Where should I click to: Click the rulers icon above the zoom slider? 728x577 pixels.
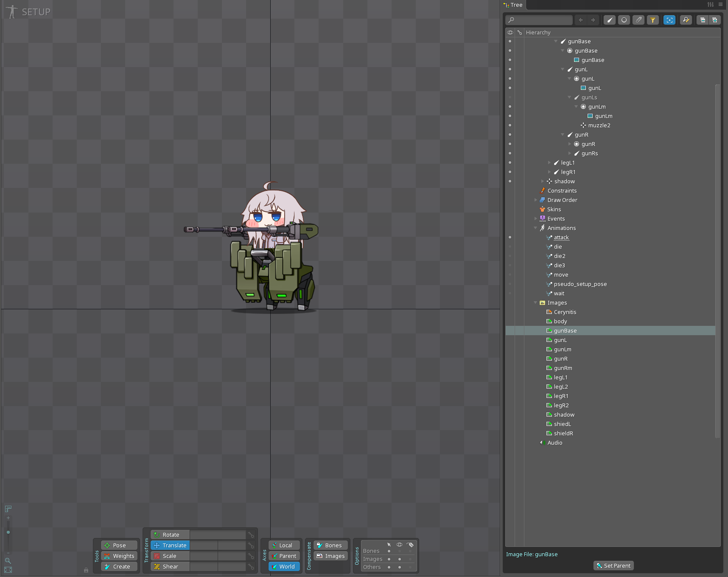(x=8, y=509)
